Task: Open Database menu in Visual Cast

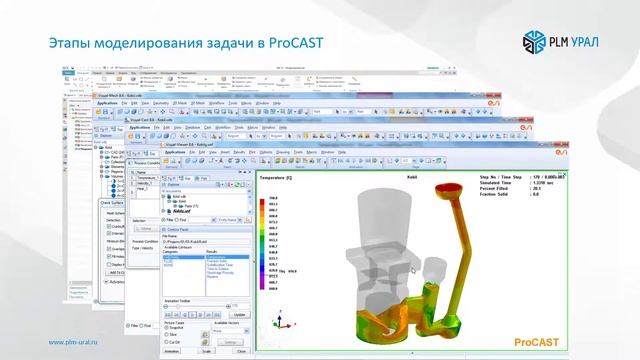Action: [193, 128]
